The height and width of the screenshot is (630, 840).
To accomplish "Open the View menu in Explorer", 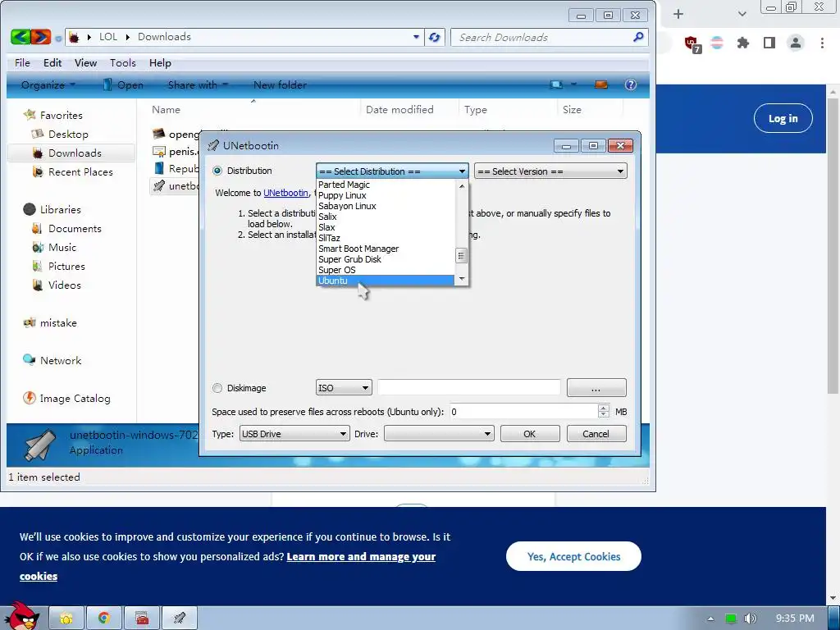I will pyautogui.click(x=85, y=62).
